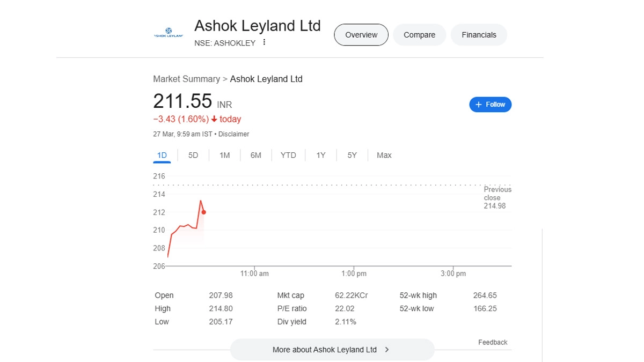Screen dimensions: 644x362
Task: Show the 1M chart range
Action: pyautogui.click(x=224, y=156)
